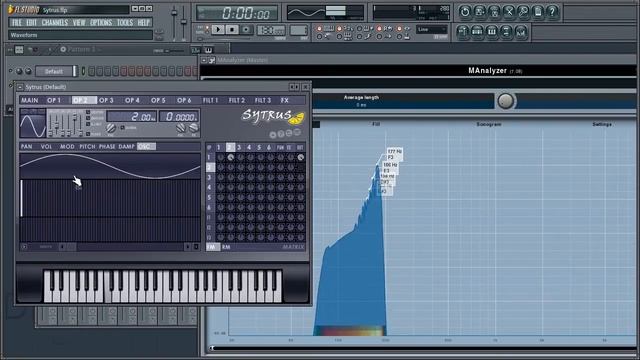Click the time display 0:00:00
Screen dimensions: 640x360
pyautogui.click(x=245, y=13)
